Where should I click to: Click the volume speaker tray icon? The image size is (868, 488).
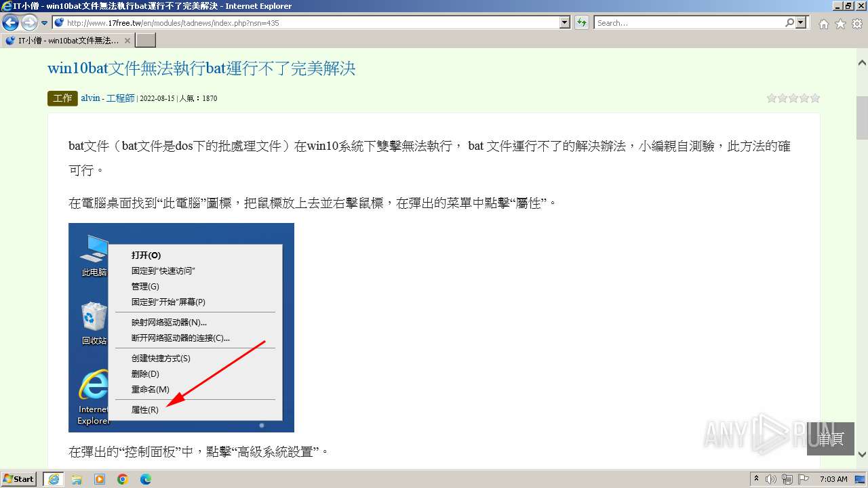point(771,479)
